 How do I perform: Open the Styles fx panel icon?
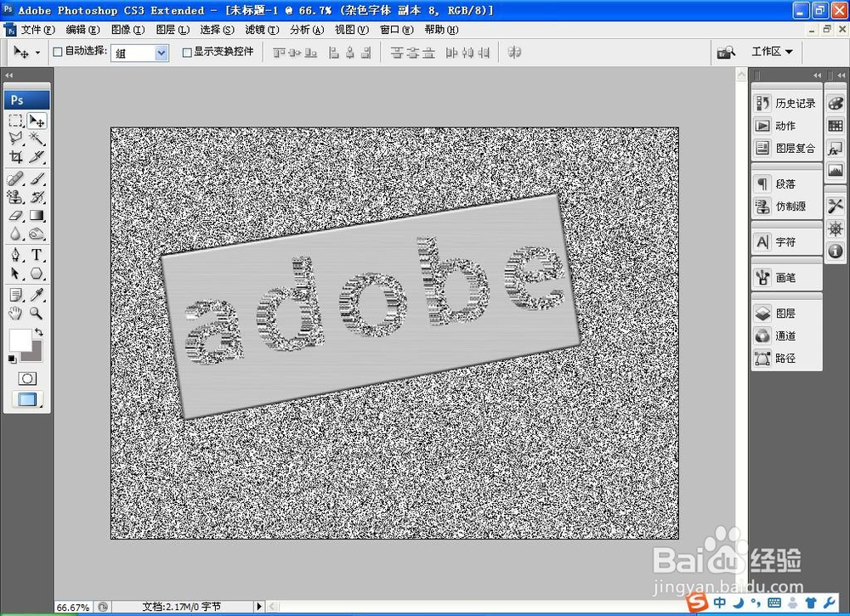coord(836,149)
